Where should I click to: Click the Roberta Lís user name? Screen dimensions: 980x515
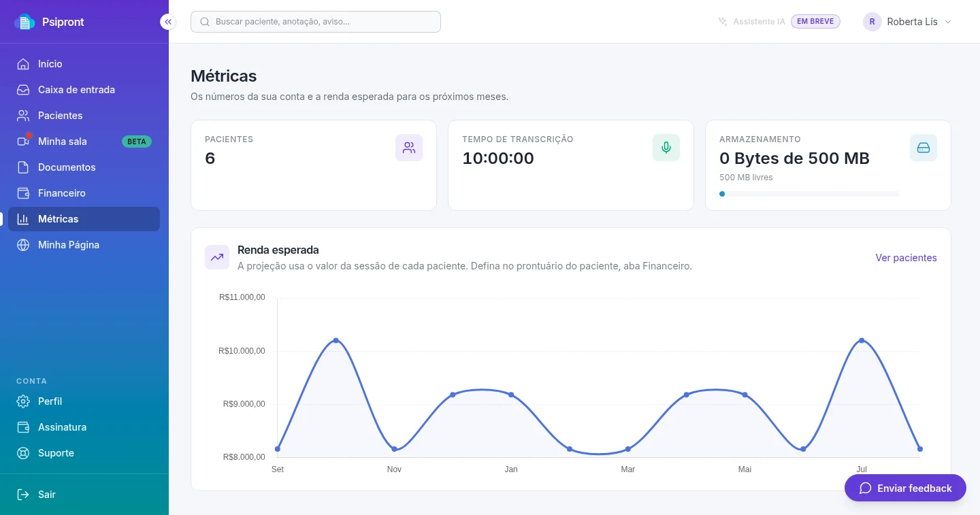click(912, 22)
